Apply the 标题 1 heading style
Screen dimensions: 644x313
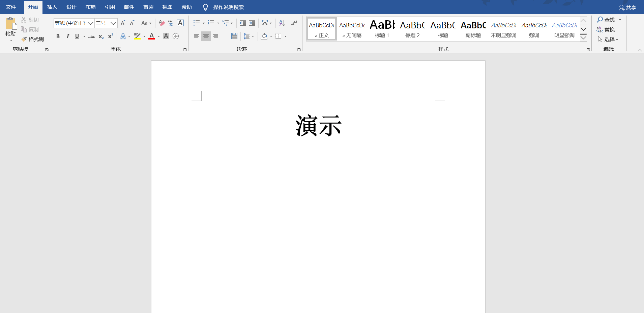point(382,29)
